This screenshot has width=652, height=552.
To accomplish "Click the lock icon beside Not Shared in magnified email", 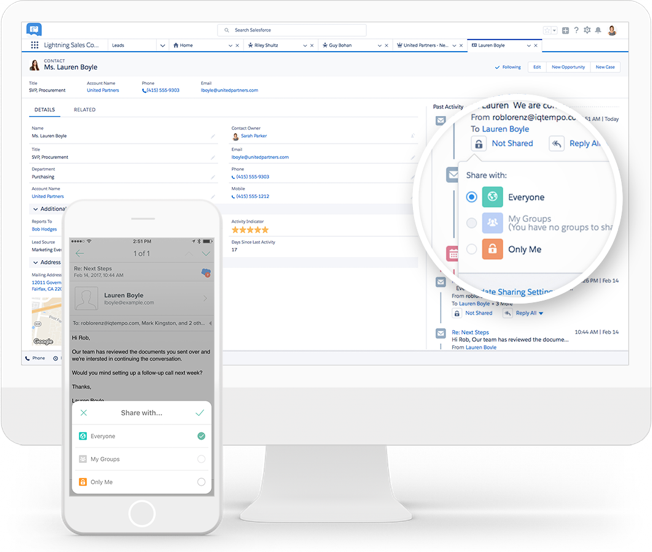I will (x=479, y=144).
